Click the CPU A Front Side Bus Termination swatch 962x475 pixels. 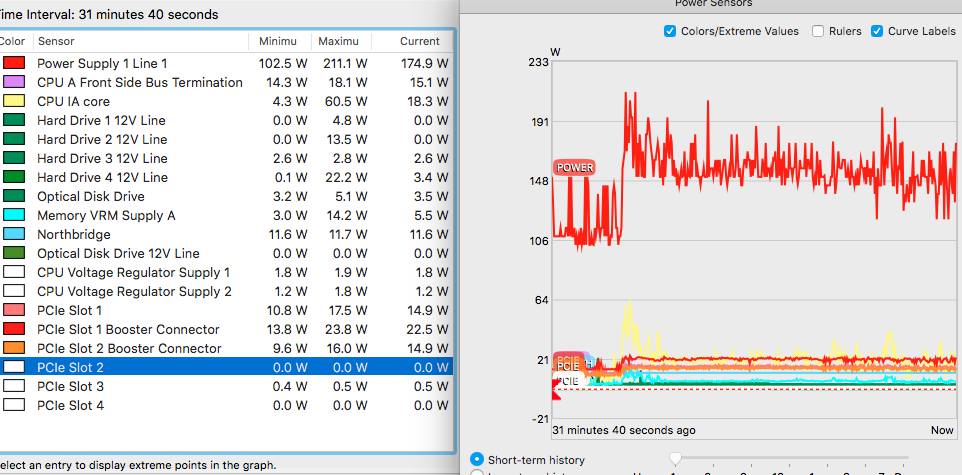13,82
